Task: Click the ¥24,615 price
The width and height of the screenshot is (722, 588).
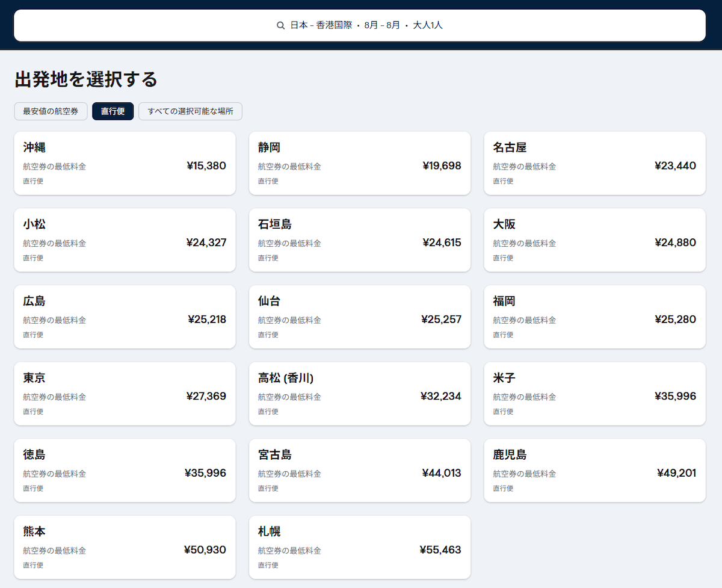Action: tap(442, 243)
